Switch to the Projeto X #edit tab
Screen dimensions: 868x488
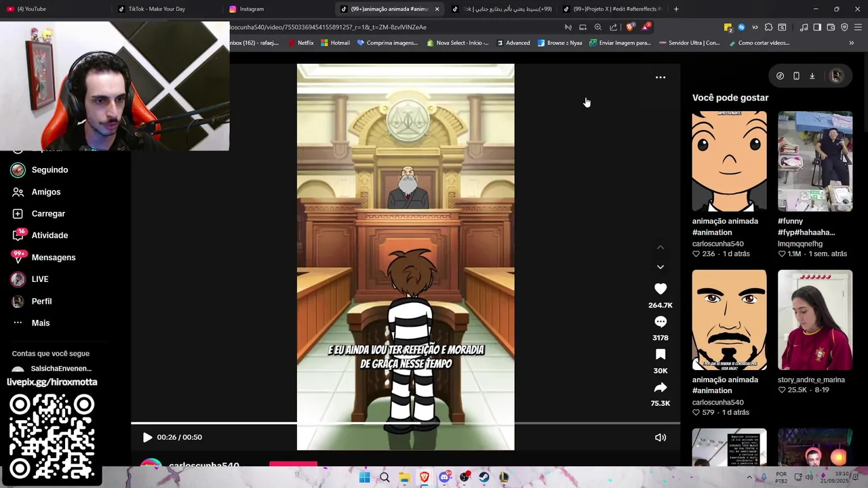(614, 9)
